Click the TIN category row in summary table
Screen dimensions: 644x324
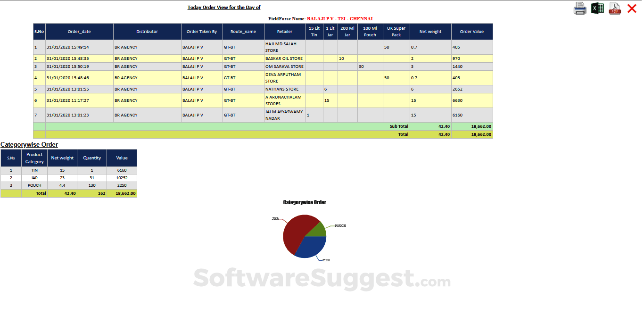[34, 170]
